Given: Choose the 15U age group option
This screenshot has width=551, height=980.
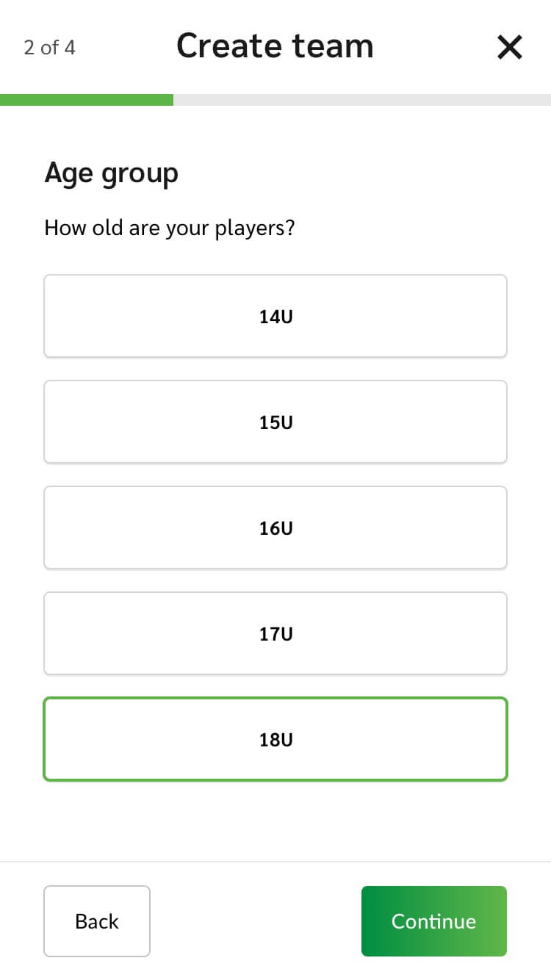Looking at the screenshot, I should click(x=275, y=422).
